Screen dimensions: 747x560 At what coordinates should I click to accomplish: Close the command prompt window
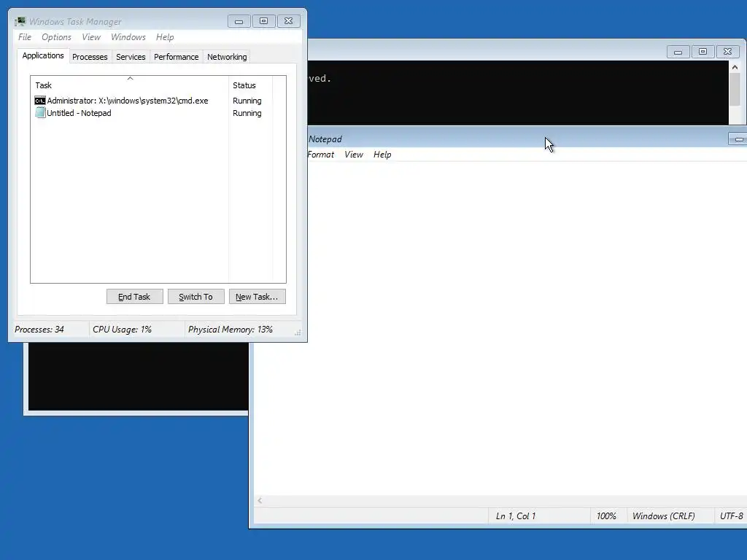727,52
